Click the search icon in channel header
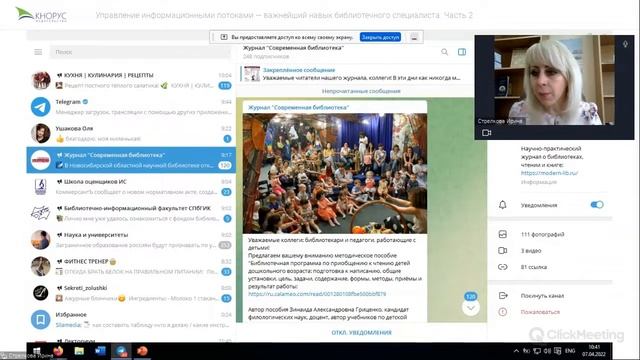 point(444,52)
